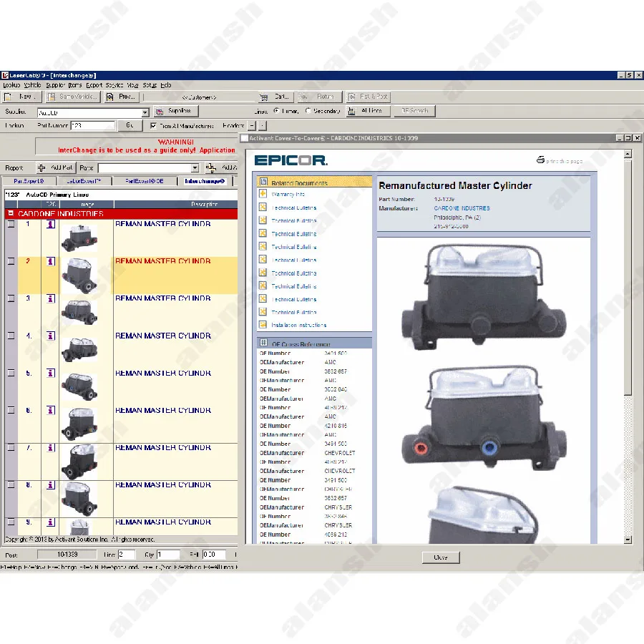Screen dimensions: 644x644
Task: Focus the Line input field
Action: pyautogui.click(x=127, y=555)
